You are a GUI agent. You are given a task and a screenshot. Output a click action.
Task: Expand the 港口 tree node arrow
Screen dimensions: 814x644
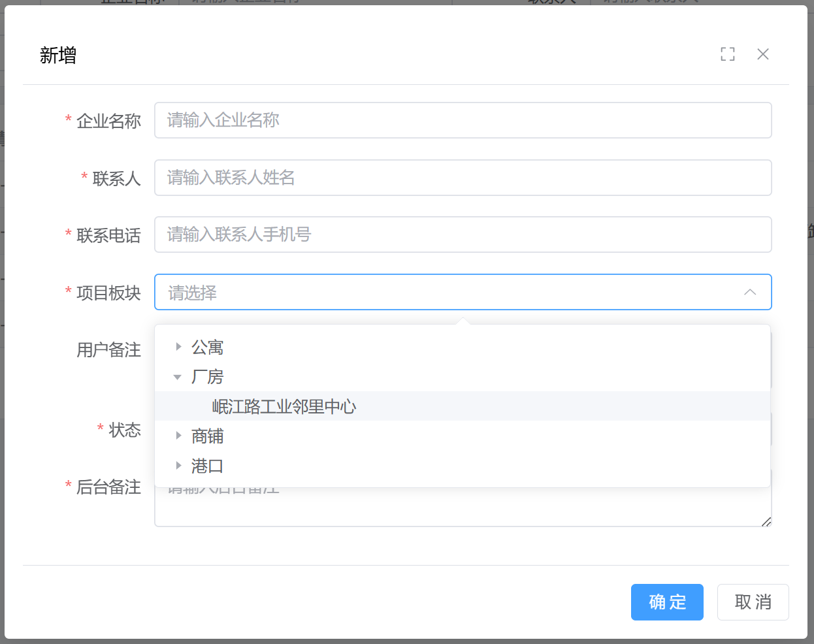pyautogui.click(x=178, y=466)
